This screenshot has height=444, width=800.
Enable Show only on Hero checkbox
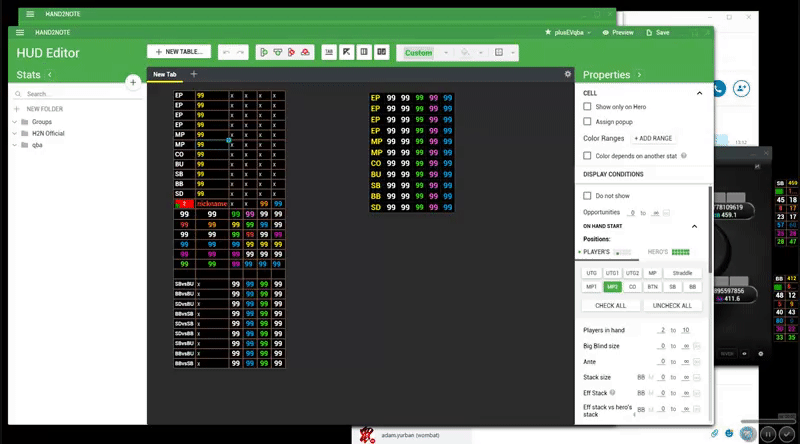587,107
